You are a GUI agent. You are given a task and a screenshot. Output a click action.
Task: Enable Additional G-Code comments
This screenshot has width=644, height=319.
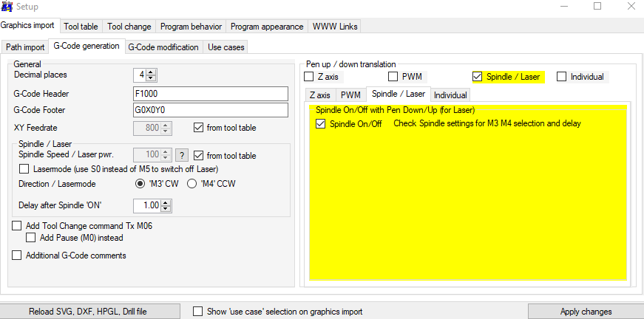[x=17, y=255]
